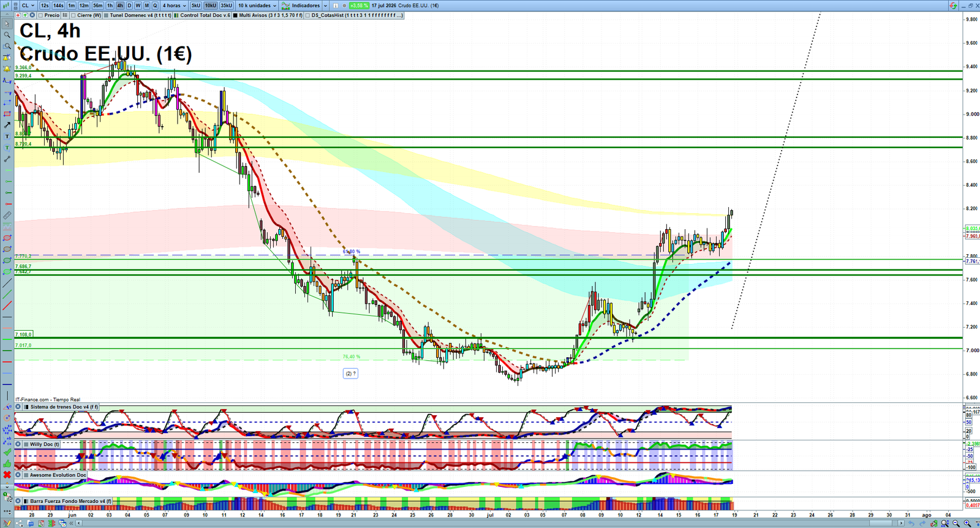Toggle the Precio checkbox
Screen dimensions: 980x528
(x=40, y=15)
